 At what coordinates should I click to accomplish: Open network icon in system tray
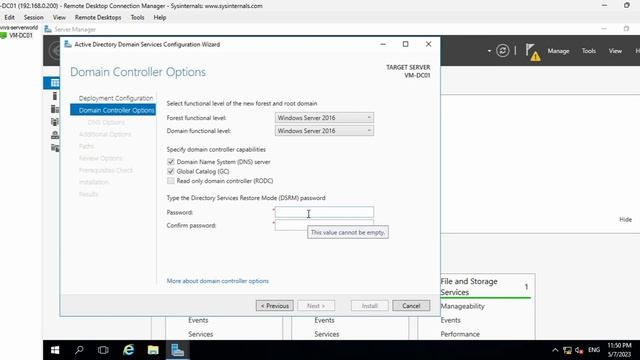[567, 350]
